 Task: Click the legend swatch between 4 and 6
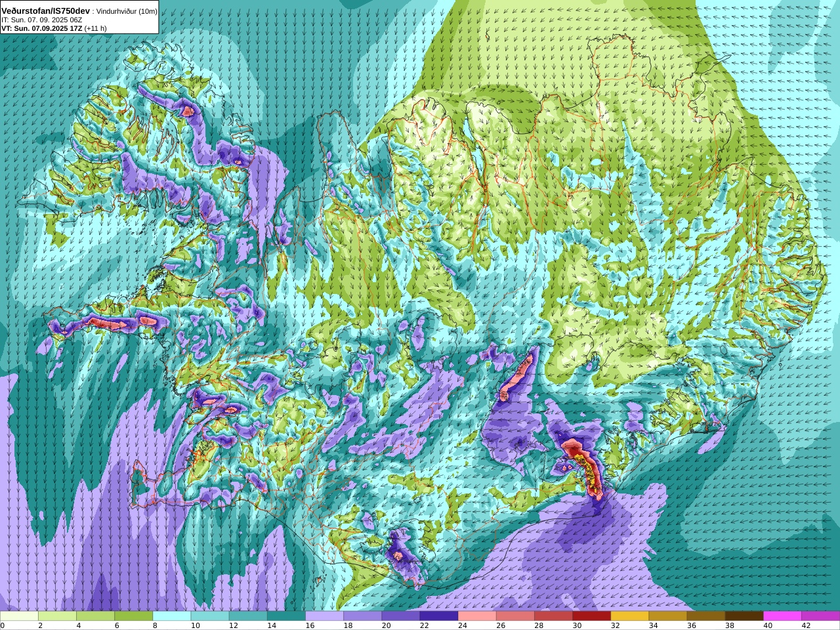click(95, 616)
